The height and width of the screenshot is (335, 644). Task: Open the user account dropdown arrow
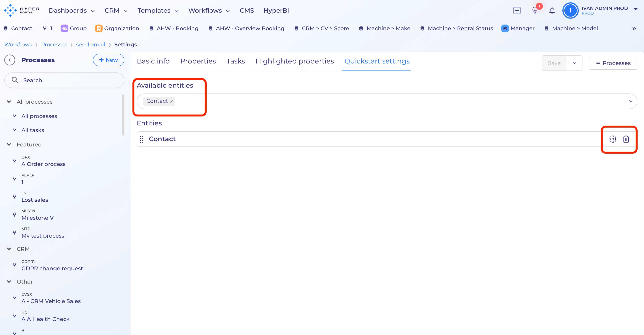click(x=635, y=9)
